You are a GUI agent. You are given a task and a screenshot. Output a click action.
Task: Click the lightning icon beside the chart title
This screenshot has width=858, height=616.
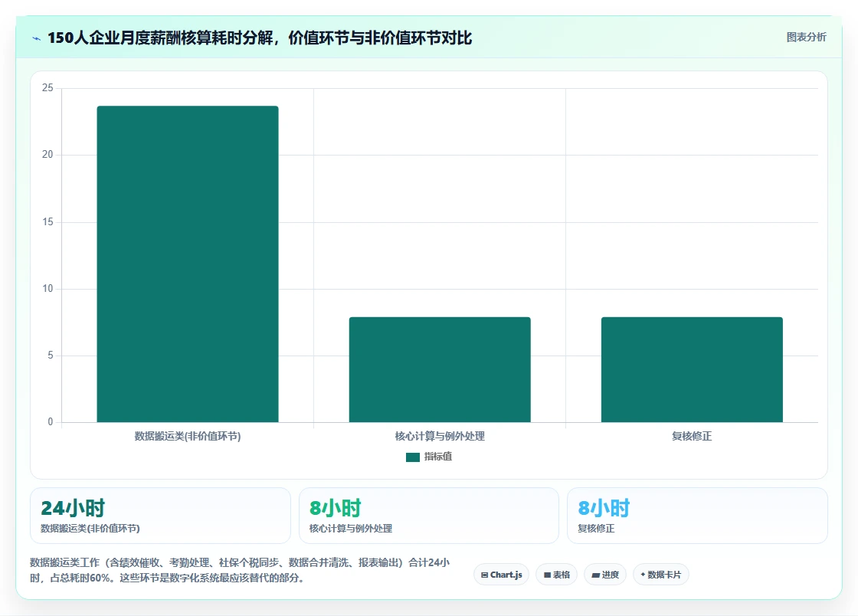pyautogui.click(x=37, y=38)
